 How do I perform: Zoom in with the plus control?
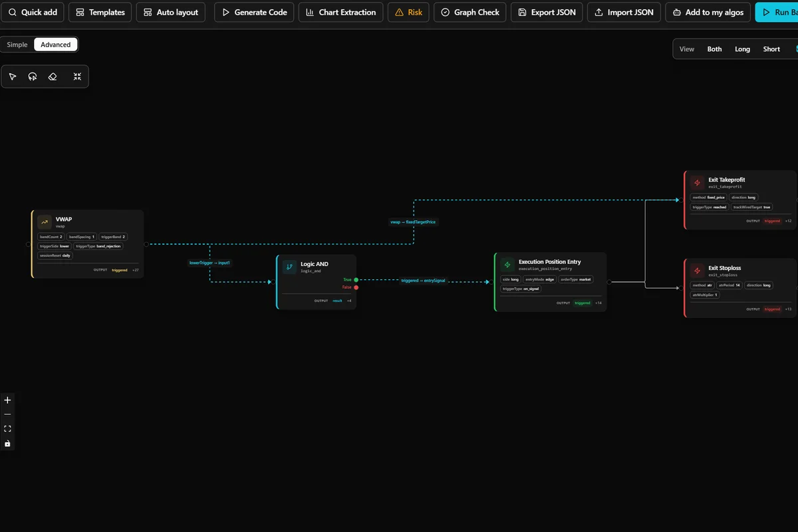(7, 400)
